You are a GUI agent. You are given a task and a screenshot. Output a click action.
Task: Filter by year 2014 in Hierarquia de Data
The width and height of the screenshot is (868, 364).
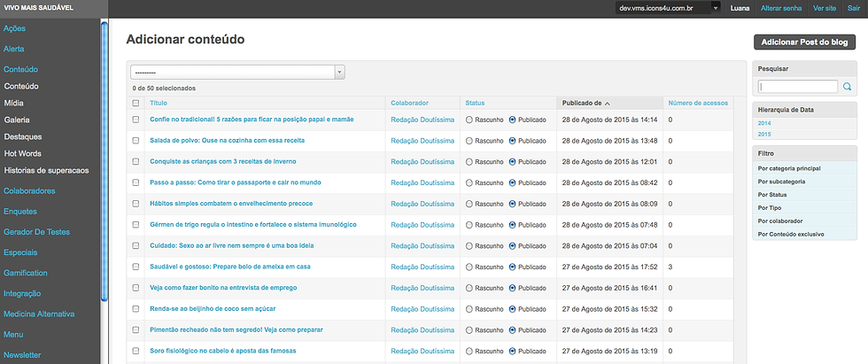764,123
